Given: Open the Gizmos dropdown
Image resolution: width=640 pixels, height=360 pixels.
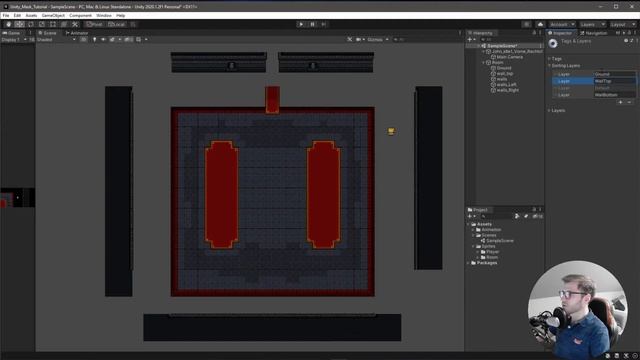Looking at the screenshot, I should [378, 40].
